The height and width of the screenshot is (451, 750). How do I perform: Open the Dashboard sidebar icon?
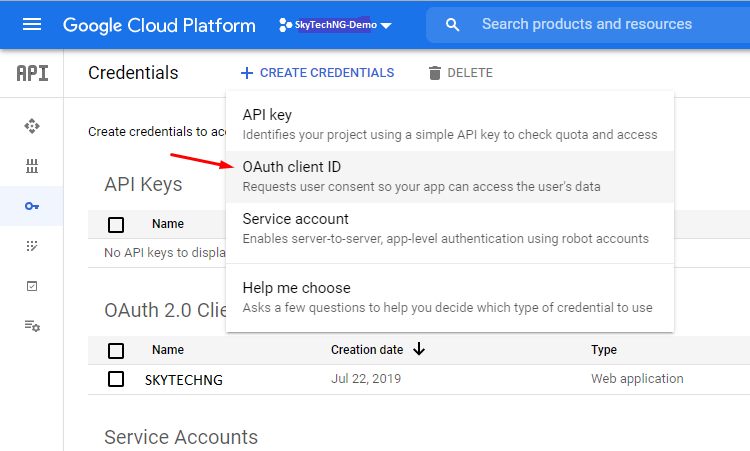(32, 126)
